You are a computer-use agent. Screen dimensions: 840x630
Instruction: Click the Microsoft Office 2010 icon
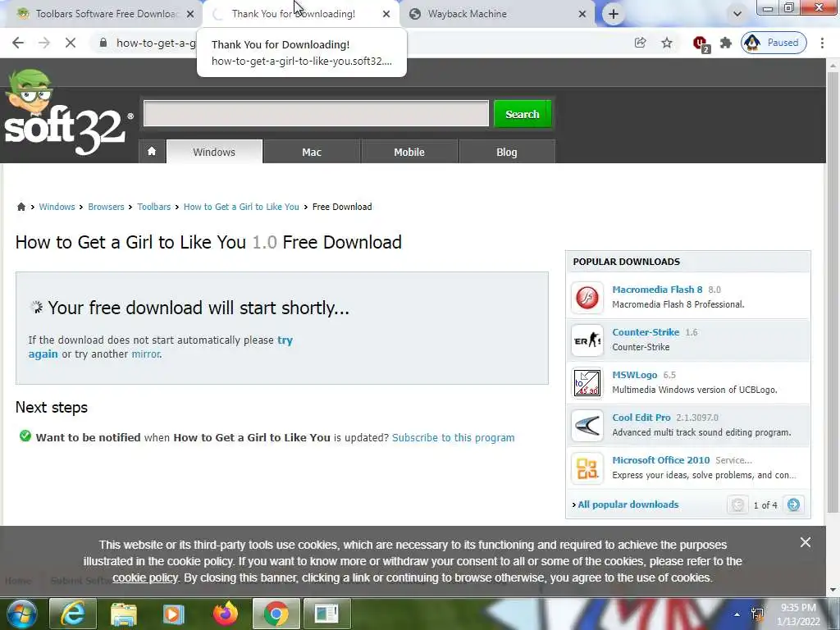[587, 468]
